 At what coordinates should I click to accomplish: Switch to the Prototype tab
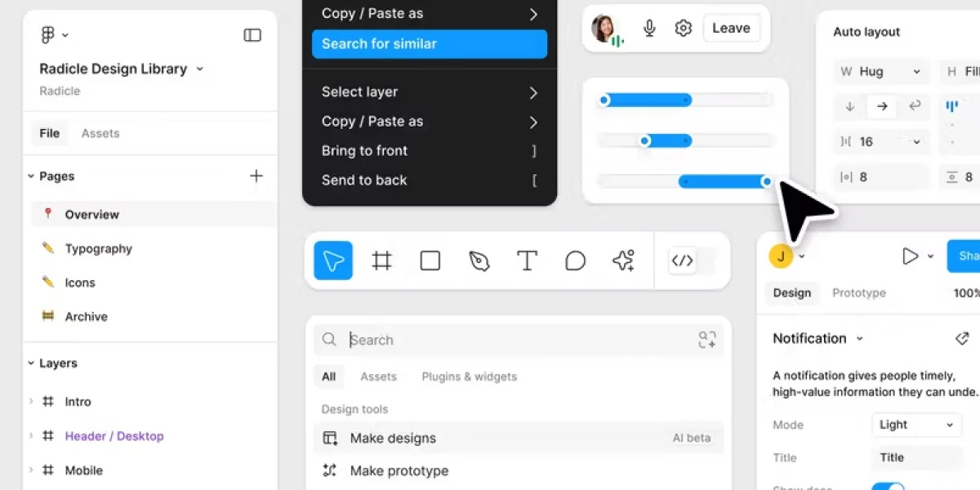tap(858, 293)
